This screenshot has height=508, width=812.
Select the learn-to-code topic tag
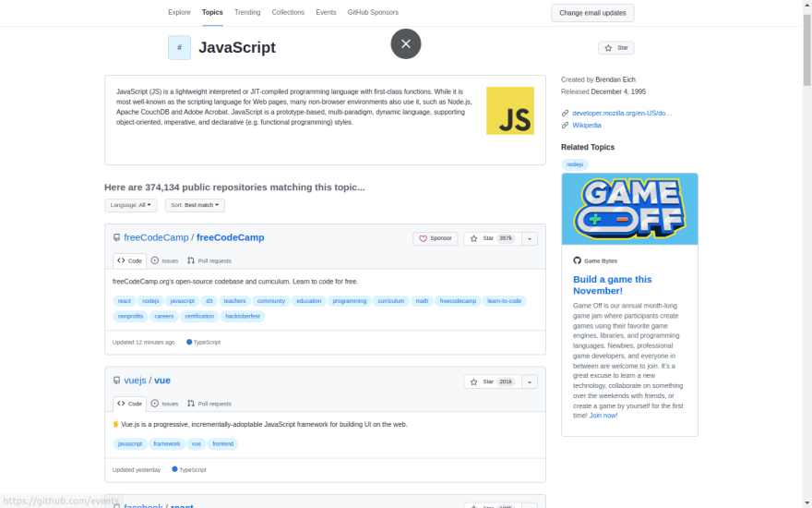pyautogui.click(x=505, y=301)
